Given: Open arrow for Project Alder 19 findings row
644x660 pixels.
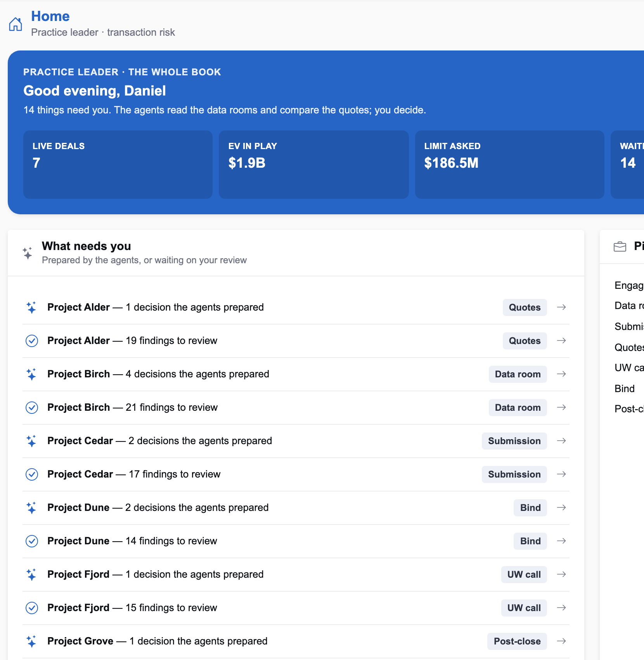Looking at the screenshot, I should tap(561, 341).
